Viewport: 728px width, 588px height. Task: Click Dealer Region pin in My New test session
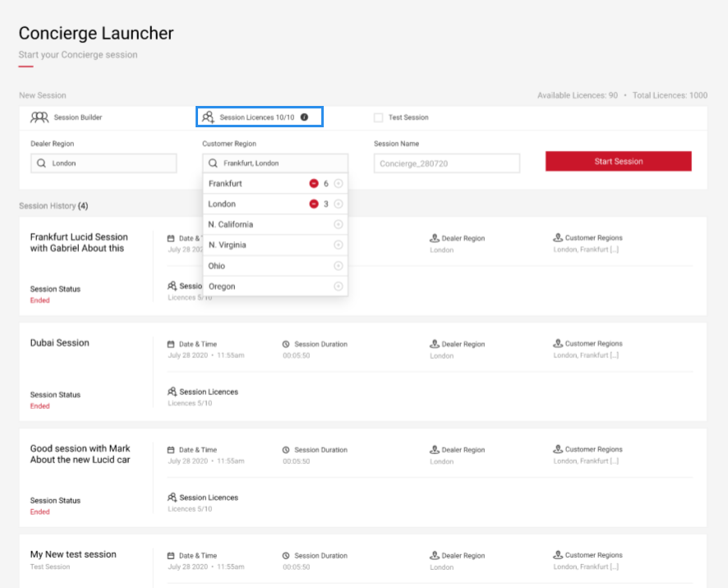click(x=435, y=555)
